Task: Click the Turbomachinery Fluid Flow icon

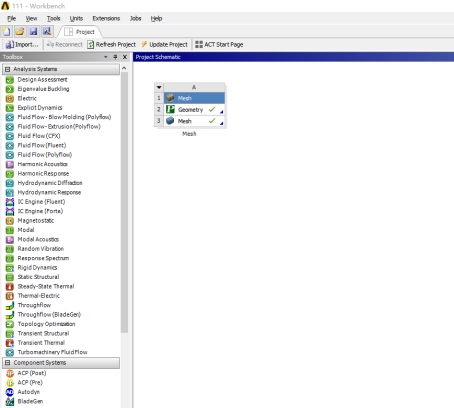Action: click(x=10, y=352)
